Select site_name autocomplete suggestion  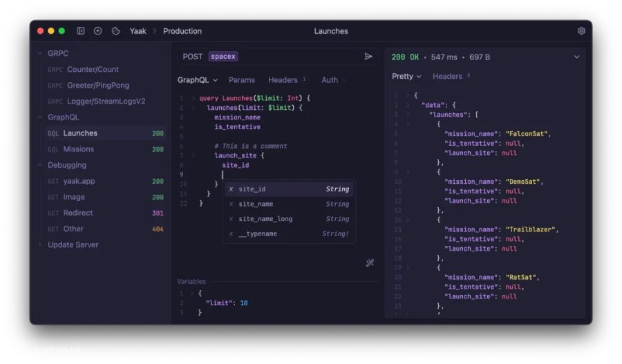point(289,204)
